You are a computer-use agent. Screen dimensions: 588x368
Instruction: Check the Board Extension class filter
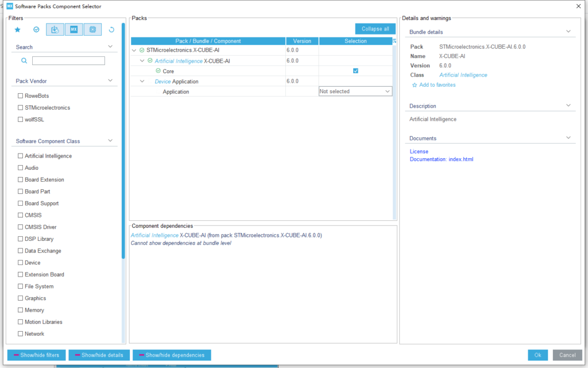coord(20,179)
